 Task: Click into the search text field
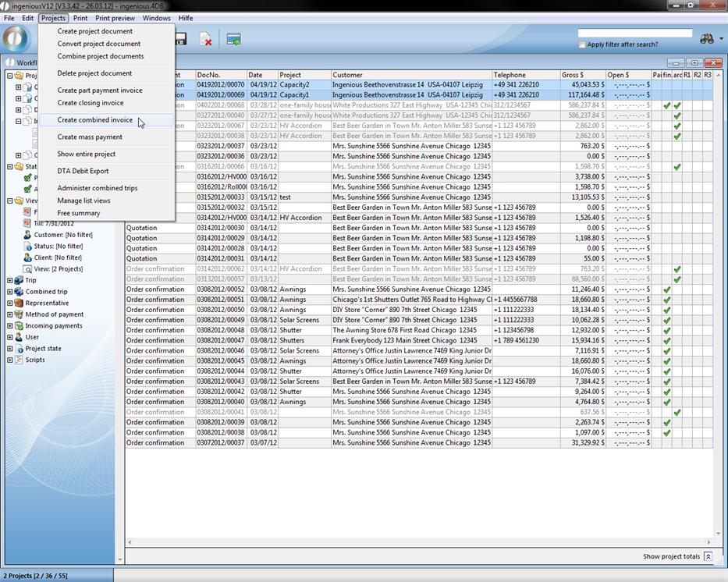[634, 34]
